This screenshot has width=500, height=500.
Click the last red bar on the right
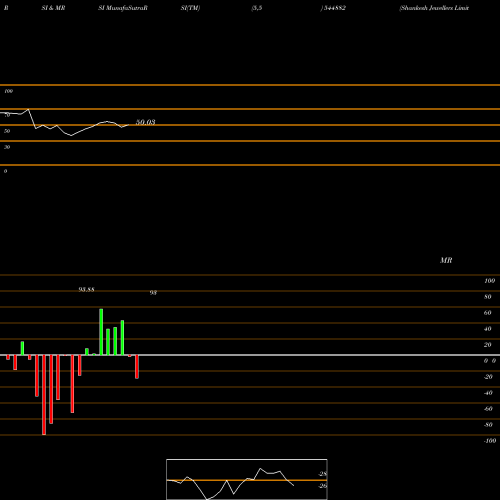point(137,367)
